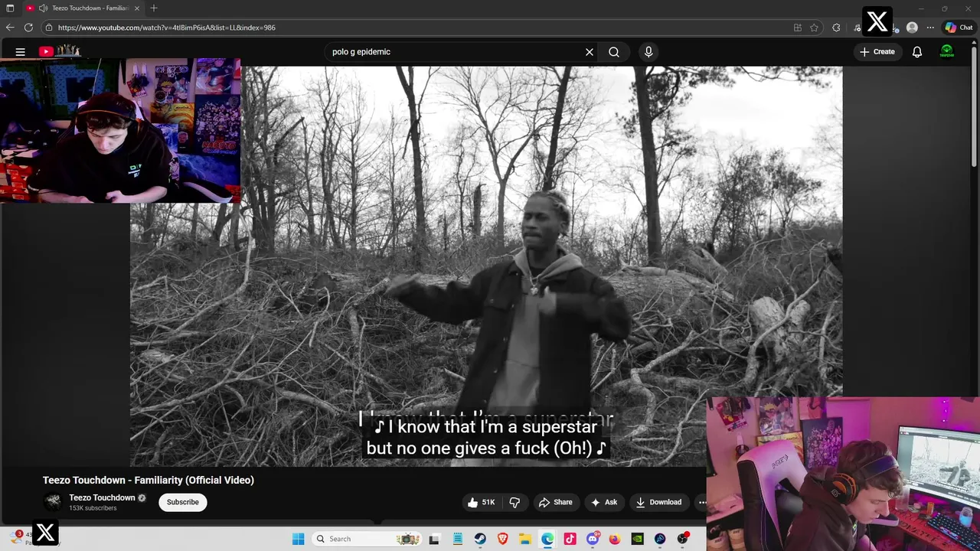Open the browser Extensions puzzle icon
980x551 pixels.
point(836,28)
